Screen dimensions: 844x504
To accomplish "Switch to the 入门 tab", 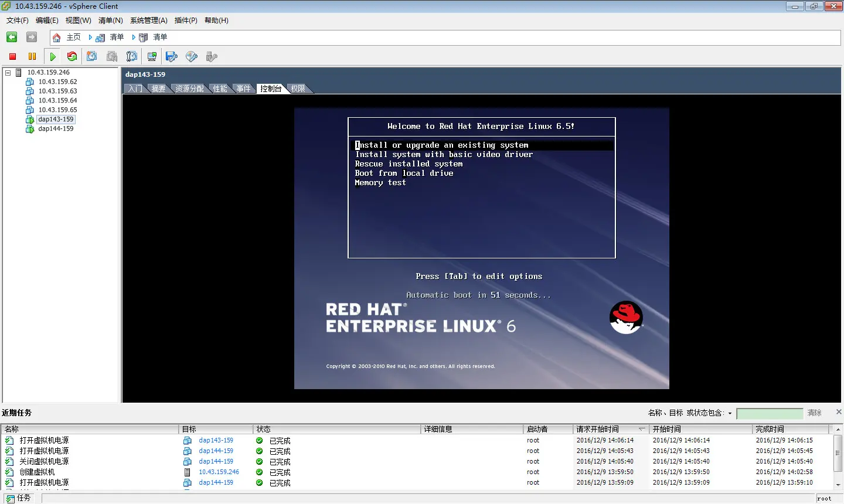I will (x=135, y=88).
